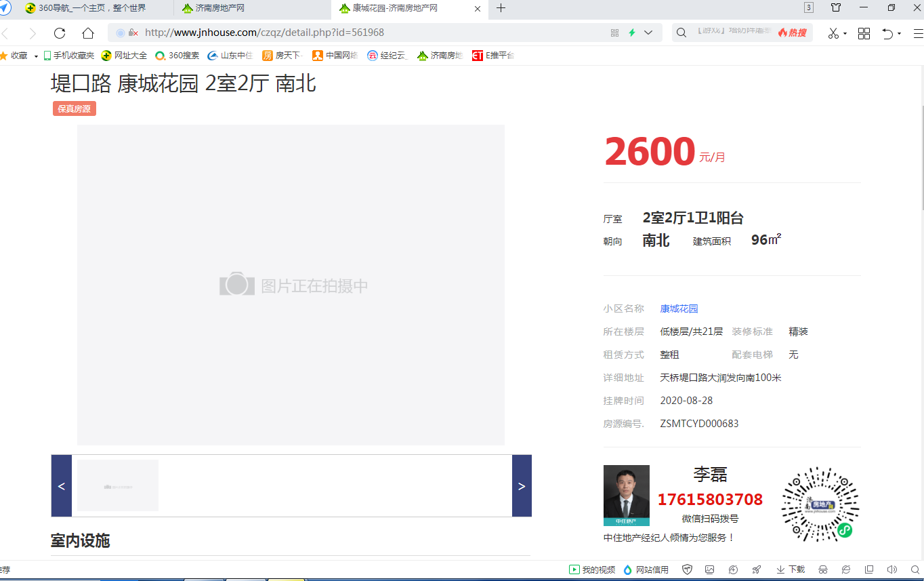The height and width of the screenshot is (581, 924).
Task: Click the rocket speed-up icon in status bar
Action: click(757, 569)
